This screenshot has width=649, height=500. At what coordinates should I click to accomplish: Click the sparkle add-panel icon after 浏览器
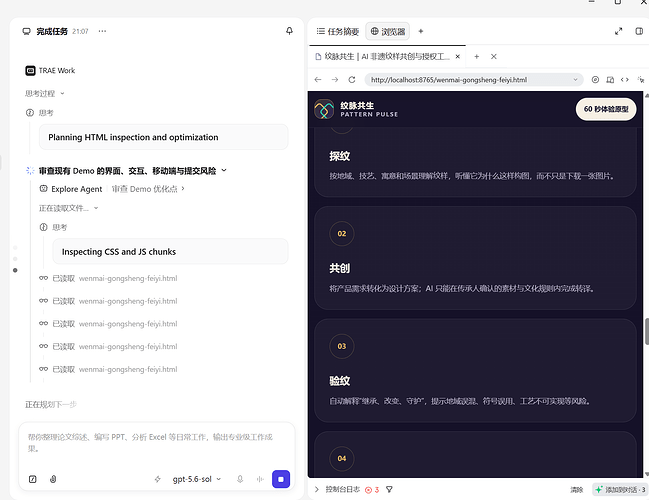tap(421, 31)
